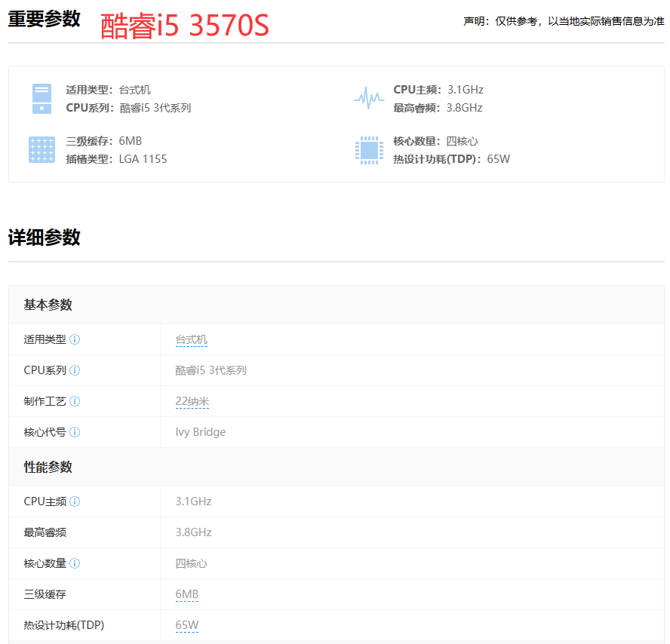Select 四核心 value in summary box

click(462, 141)
